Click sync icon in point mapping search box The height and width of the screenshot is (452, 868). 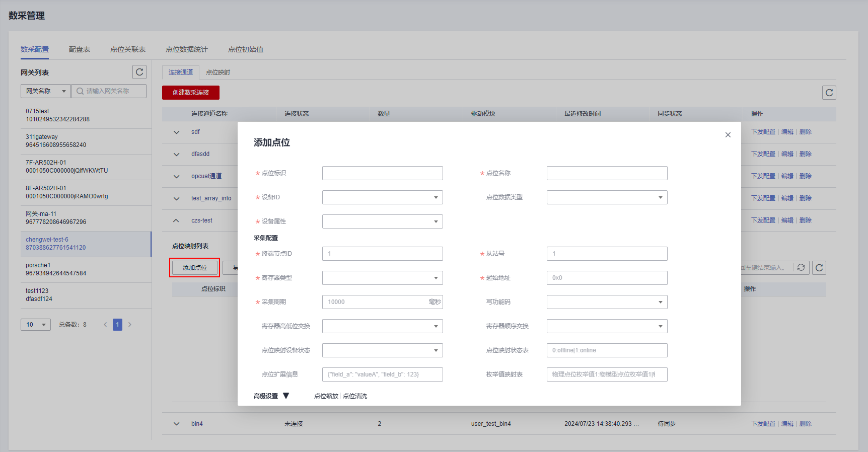point(801,268)
